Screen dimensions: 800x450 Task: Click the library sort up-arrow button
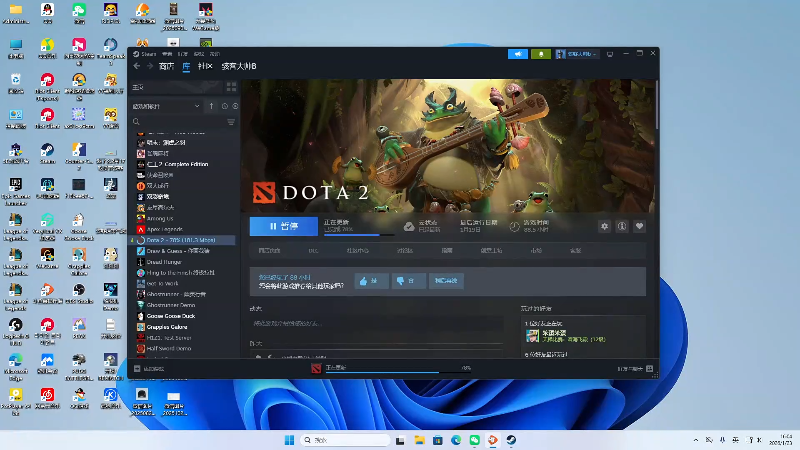coord(211,106)
